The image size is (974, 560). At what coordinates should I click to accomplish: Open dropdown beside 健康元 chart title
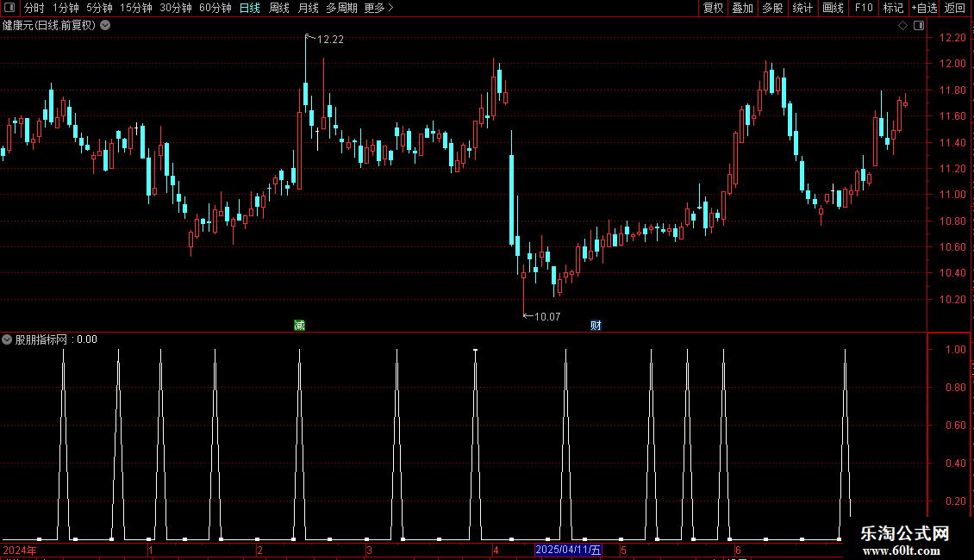coord(106,26)
